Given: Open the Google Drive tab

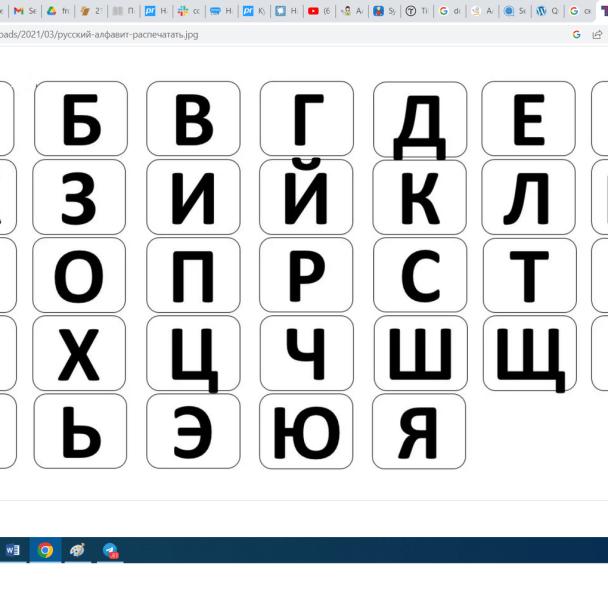Looking at the screenshot, I should [x=56, y=11].
